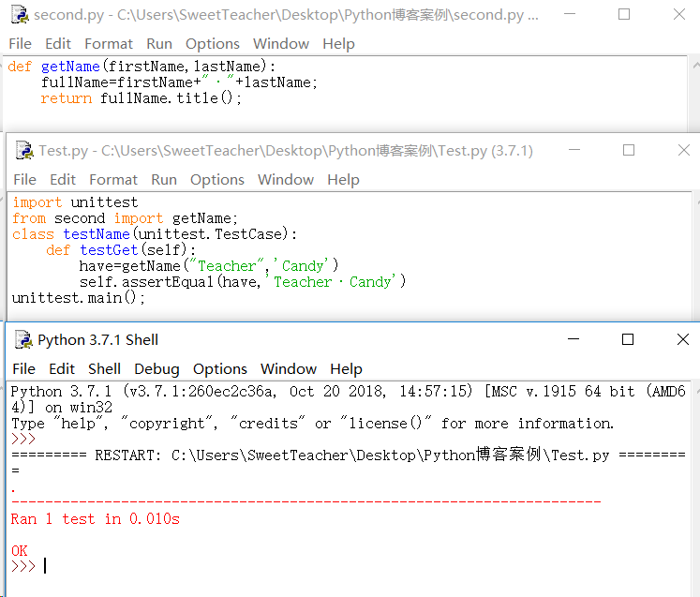Screen dimensions: 700x597
Task: Click 'def getName(firstName, lastName):' line in second.py
Action: click(141, 67)
